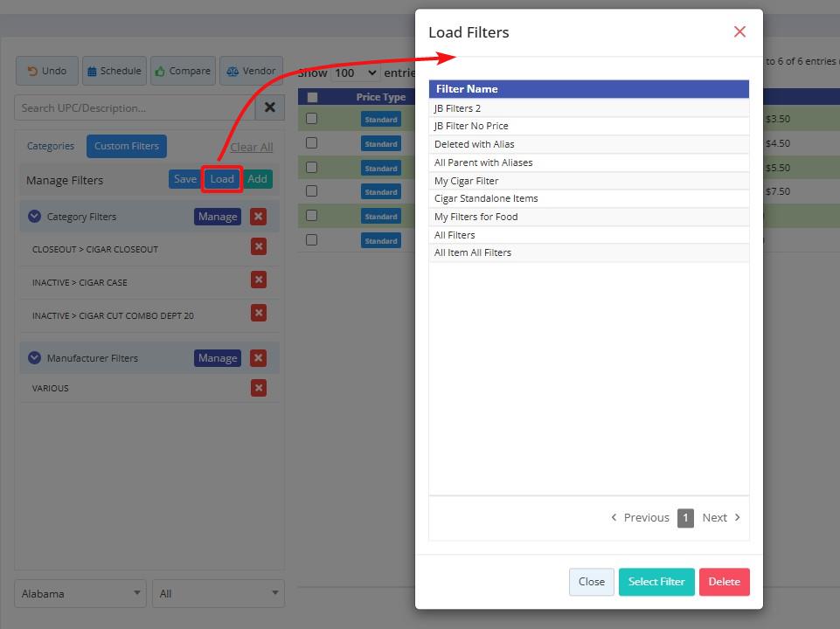Click the Clear All link
Viewport: 840px width, 629px height.
coord(251,148)
